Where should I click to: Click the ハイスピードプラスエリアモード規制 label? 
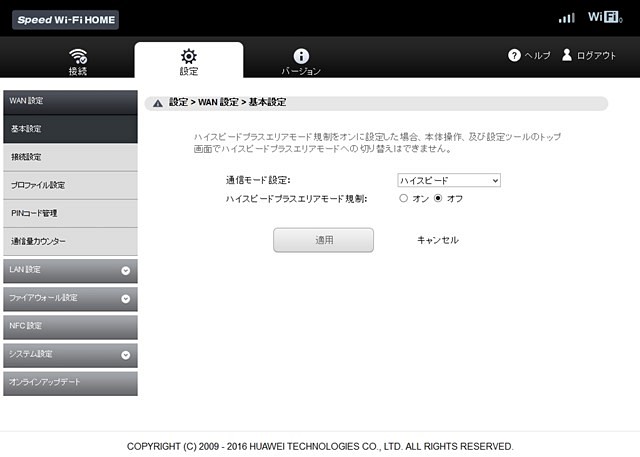click(296, 199)
